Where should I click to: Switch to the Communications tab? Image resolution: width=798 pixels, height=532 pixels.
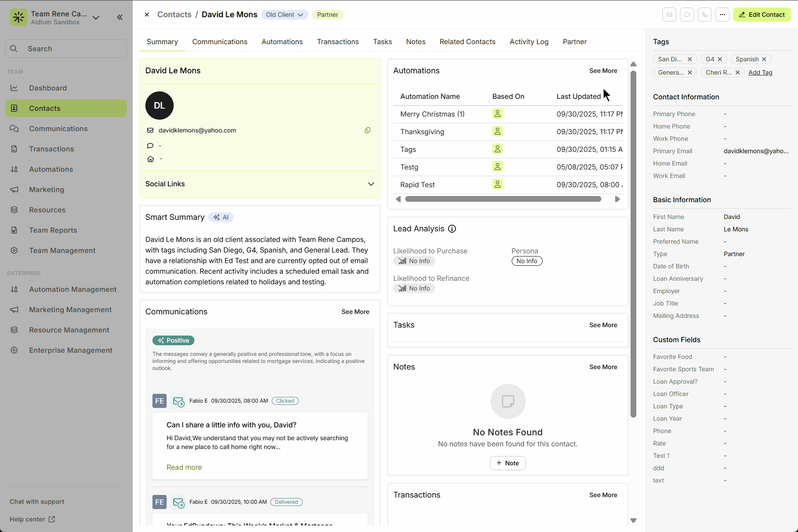click(x=220, y=42)
